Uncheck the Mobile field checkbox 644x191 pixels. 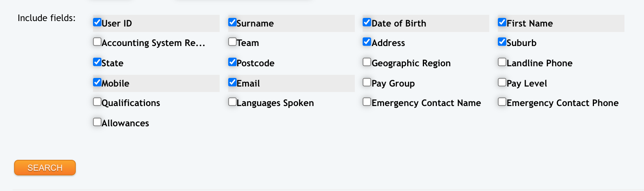tap(97, 82)
